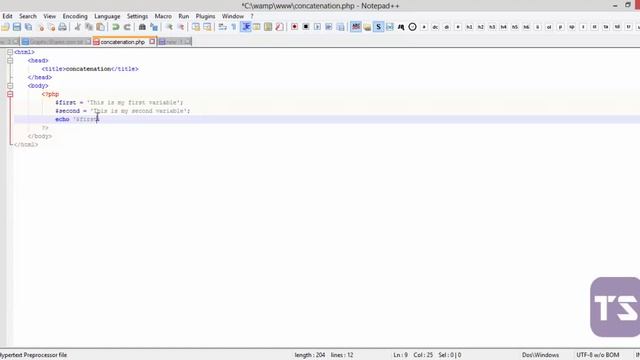Image resolution: width=640 pixels, height=360 pixels.
Task: Click the Save file toolbar icon
Action: point(17,27)
